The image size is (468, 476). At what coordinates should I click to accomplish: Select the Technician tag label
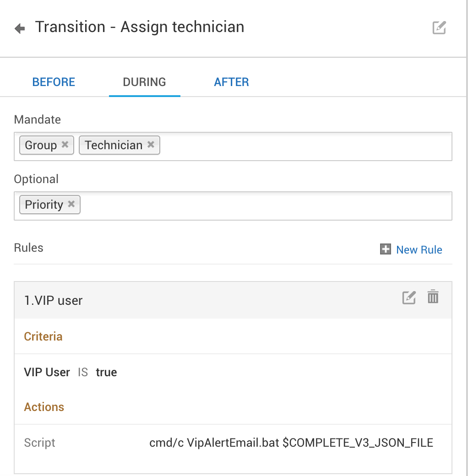114,145
